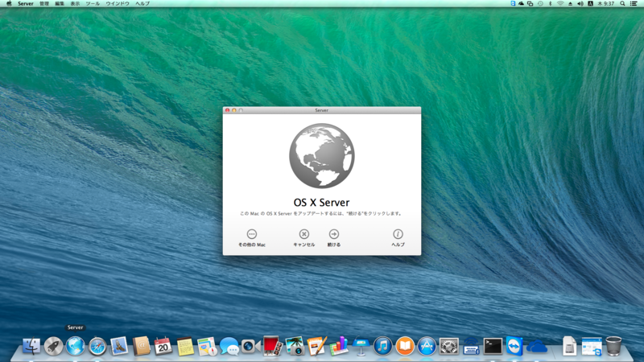Open Maps from the Dock
Screen dimensions: 644x362
coord(207,346)
